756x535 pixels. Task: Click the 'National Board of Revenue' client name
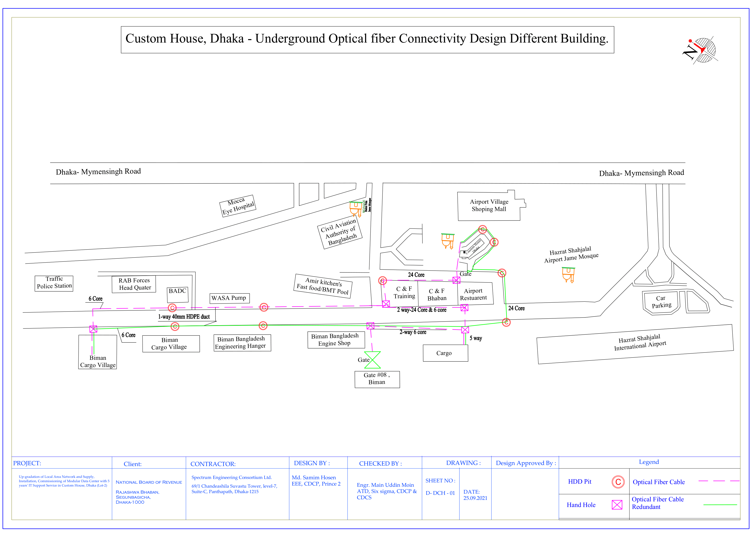tap(149, 482)
